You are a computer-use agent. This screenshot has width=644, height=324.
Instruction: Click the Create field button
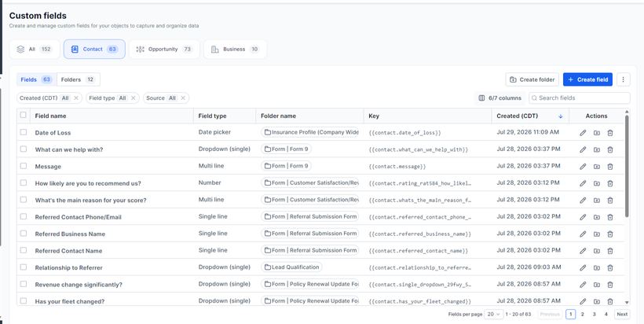coord(587,79)
